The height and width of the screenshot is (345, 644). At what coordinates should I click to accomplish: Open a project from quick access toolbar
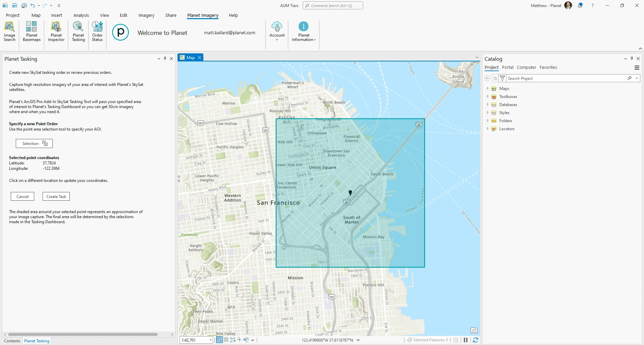[14, 5]
